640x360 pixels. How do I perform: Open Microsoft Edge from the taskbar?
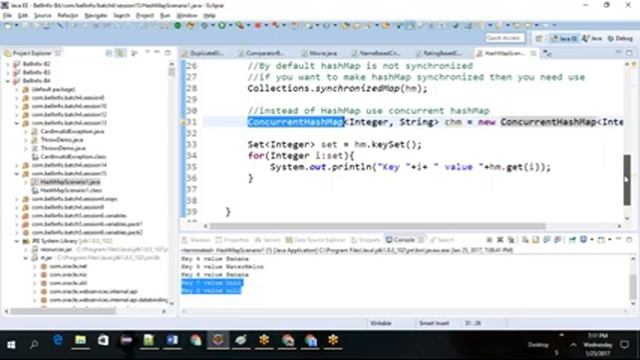pos(58,340)
